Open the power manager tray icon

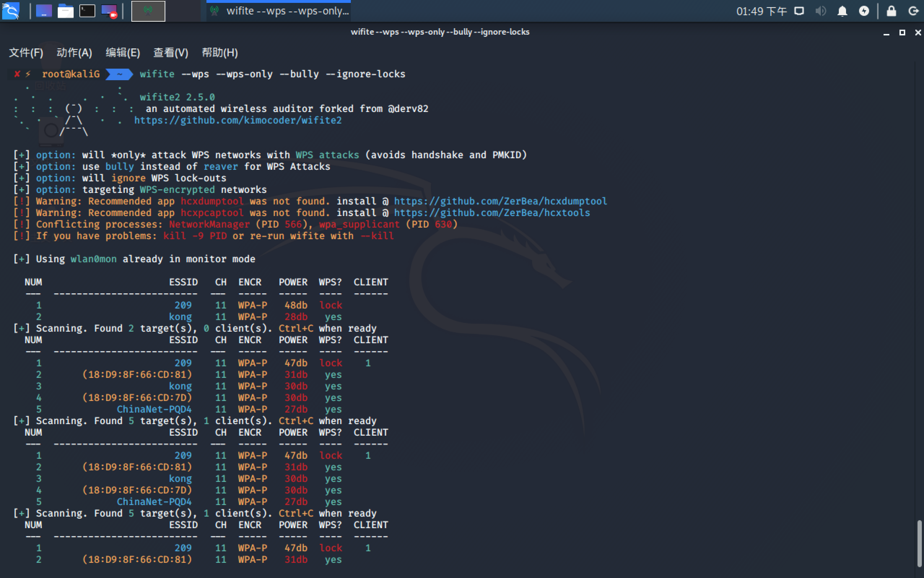[864, 11]
